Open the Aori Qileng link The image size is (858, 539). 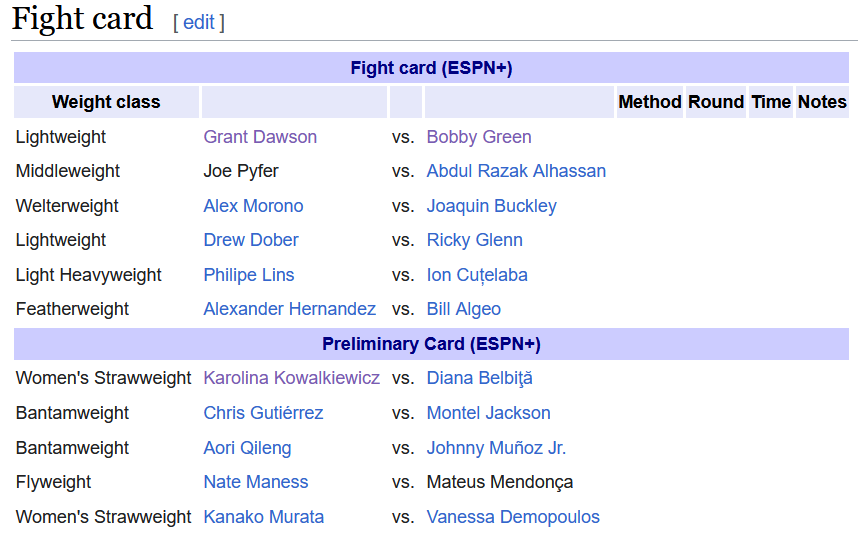coord(247,448)
